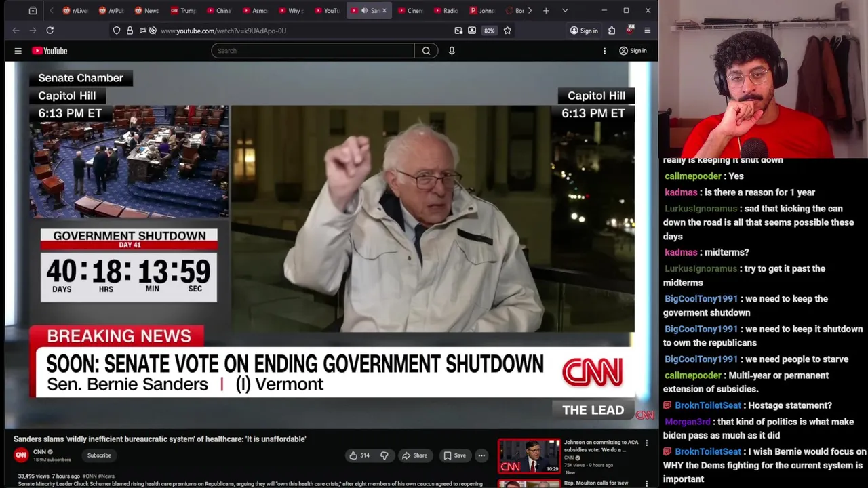
Task: Open YouTube settings three-dot menu
Action: pos(604,51)
